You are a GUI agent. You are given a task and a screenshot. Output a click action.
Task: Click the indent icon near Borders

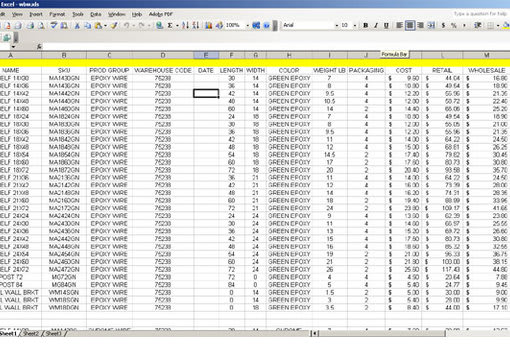click(x=477, y=25)
